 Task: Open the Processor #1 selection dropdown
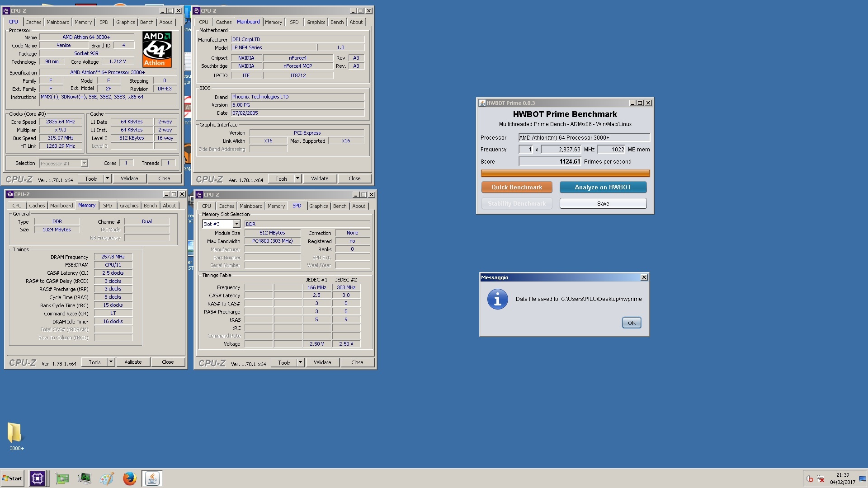(x=84, y=163)
